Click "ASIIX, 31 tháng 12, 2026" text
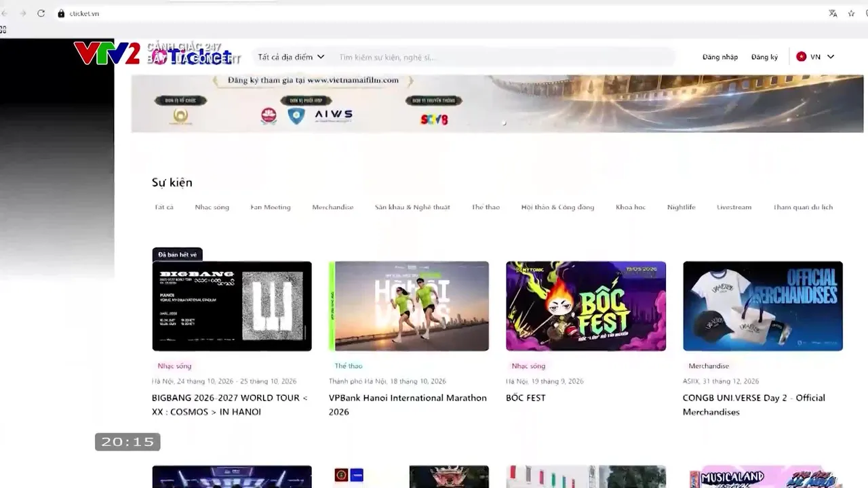The image size is (868, 488). pos(721,382)
